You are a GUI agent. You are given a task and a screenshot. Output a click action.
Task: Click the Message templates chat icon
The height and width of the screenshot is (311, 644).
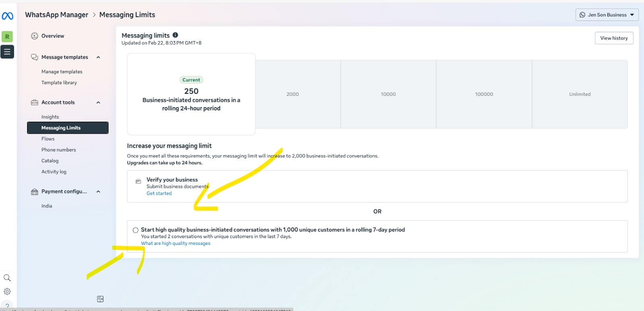tap(35, 57)
